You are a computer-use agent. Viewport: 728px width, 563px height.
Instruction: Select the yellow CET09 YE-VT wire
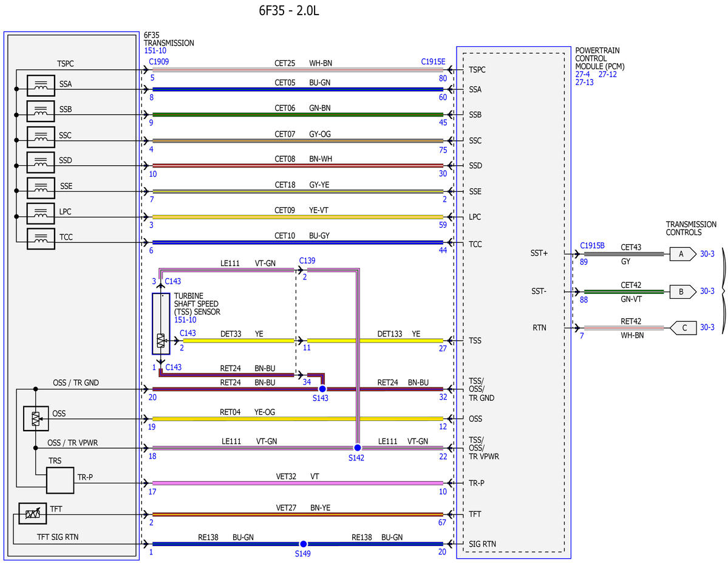298,217
